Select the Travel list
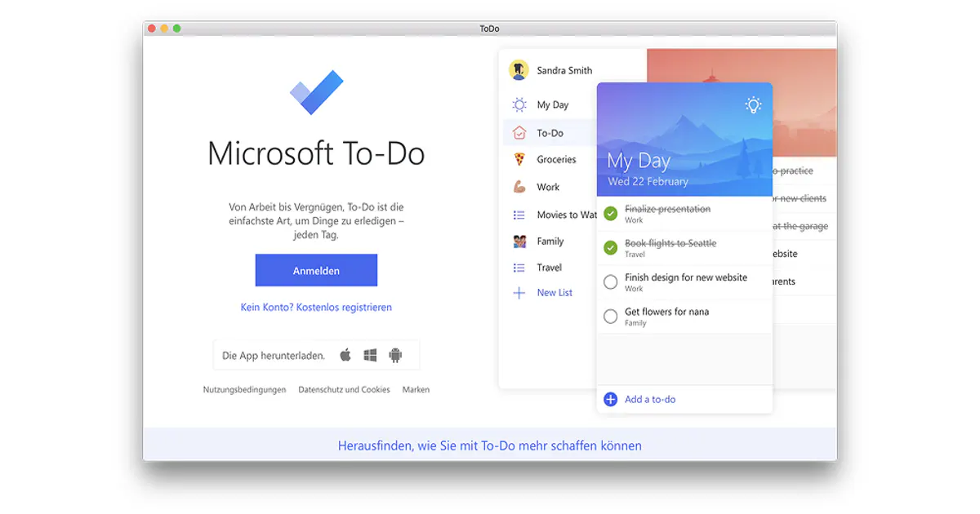The image size is (980, 514). pos(549,268)
